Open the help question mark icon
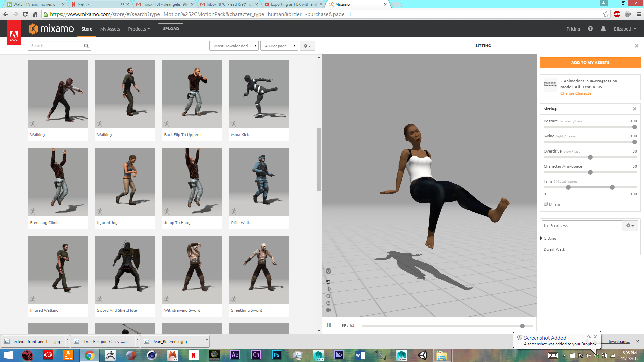This screenshot has width=644, height=362. coord(590,29)
